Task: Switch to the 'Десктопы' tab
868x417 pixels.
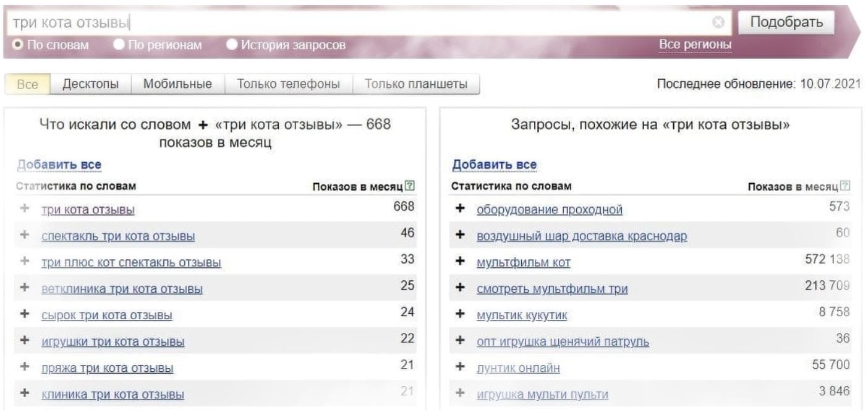Action: click(x=90, y=84)
